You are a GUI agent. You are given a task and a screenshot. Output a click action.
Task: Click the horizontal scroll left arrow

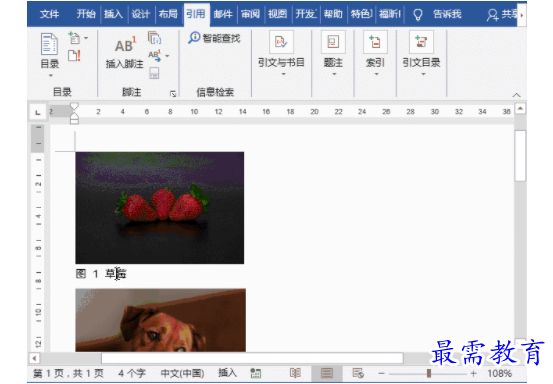click(34, 358)
